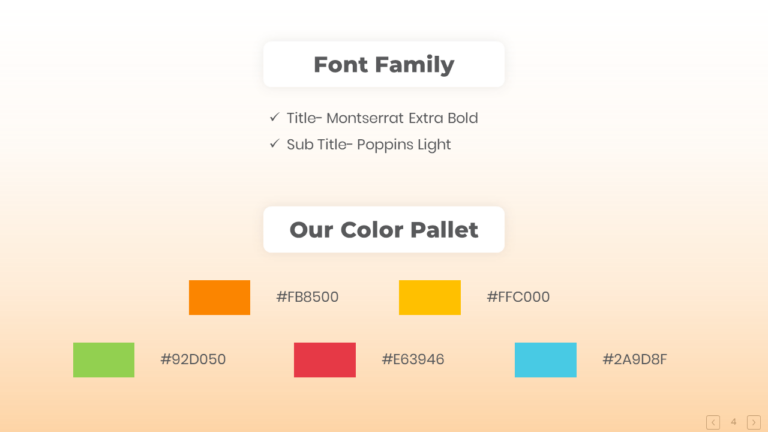Click checkmark beside Poppins Light

(x=274, y=144)
